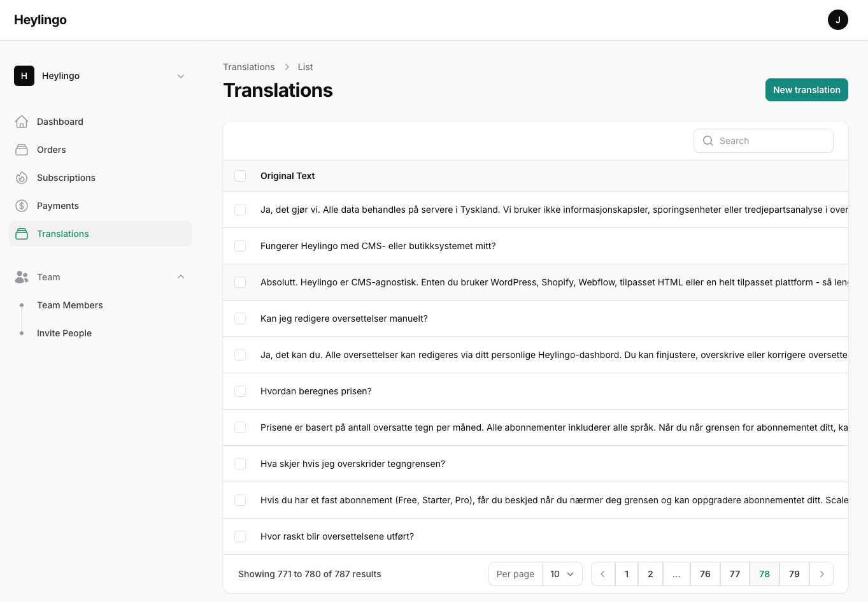Go to page 79
Image resolution: width=868 pixels, height=602 pixels.
point(794,574)
